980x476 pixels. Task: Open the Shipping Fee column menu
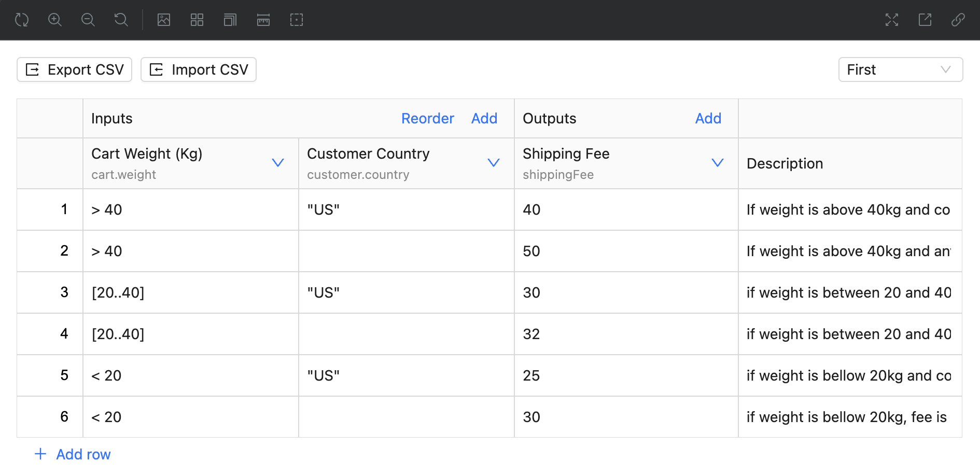tap(718, 163)
